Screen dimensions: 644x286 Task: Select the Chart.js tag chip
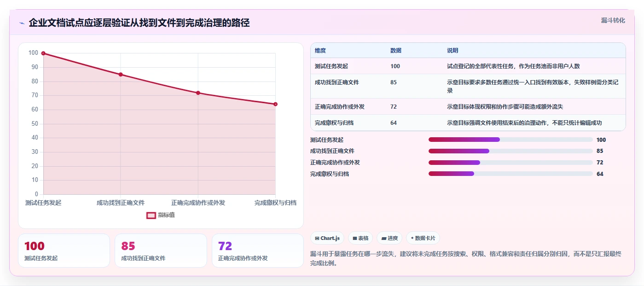(x=327, y=238)
